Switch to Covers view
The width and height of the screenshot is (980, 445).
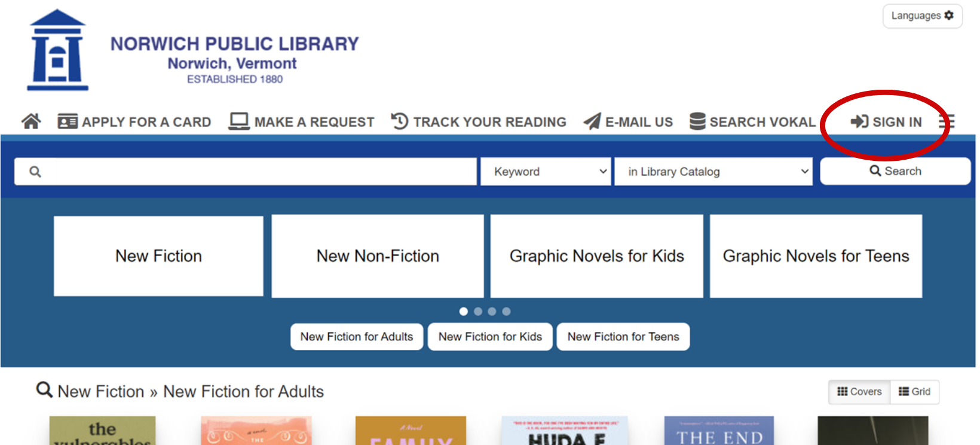coord(859,392)
